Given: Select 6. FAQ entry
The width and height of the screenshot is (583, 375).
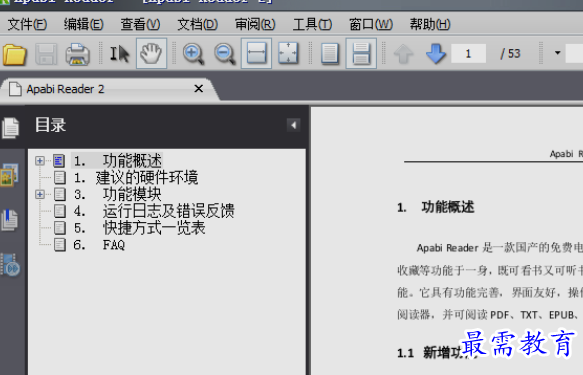Looking at the screenshot, I should [x=99, y=245].
